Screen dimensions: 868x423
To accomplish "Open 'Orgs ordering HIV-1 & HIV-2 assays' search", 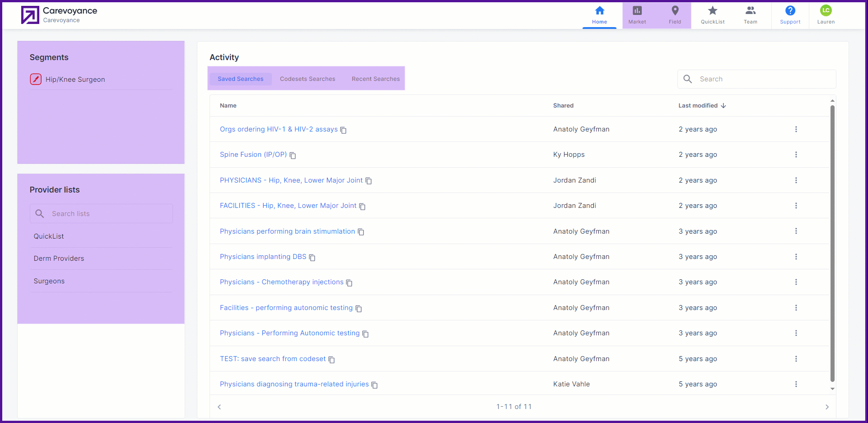I will (279, 129).
